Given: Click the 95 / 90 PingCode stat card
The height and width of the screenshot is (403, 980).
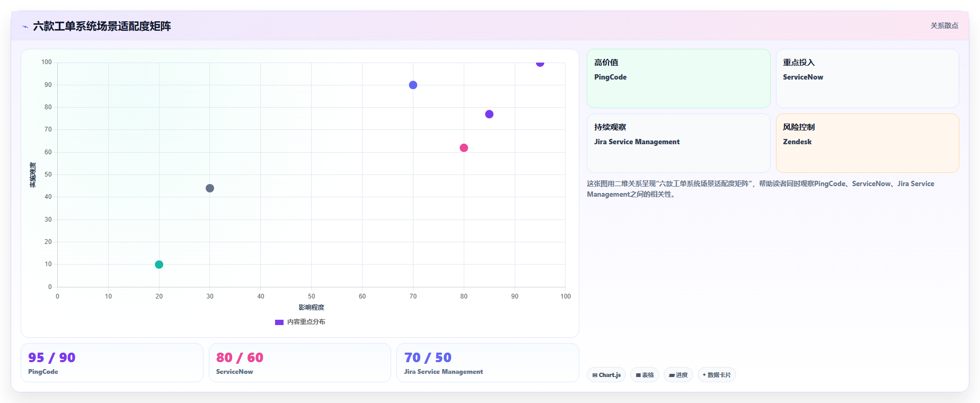Looking at the screenshot, I should coord(112,363).
